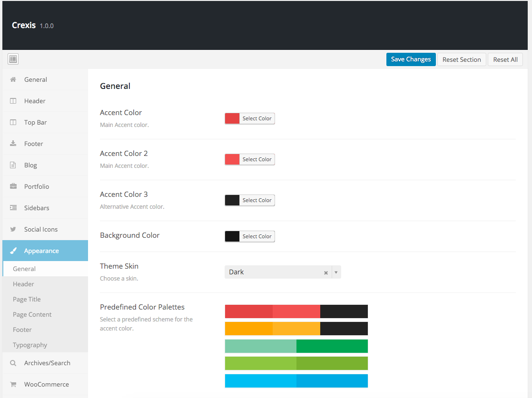Choose the green predefined color palette
532x398 pixels.
pos(296,346)
